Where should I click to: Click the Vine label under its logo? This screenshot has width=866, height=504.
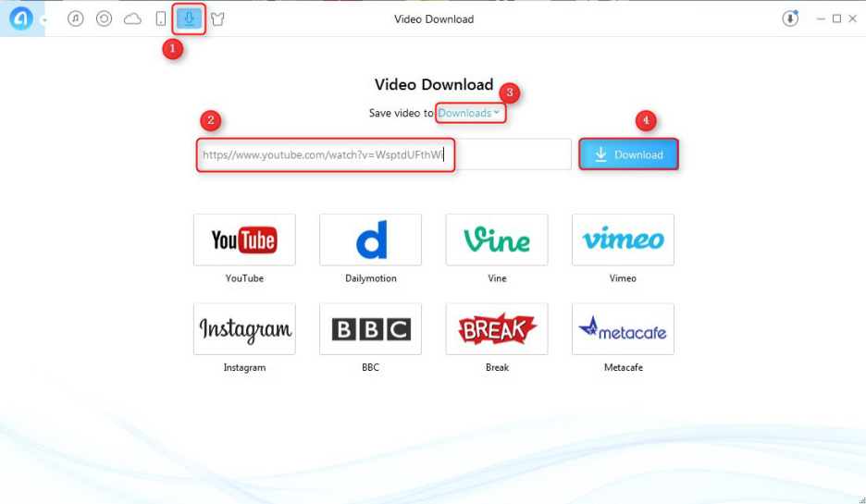(x=497, y=278)
